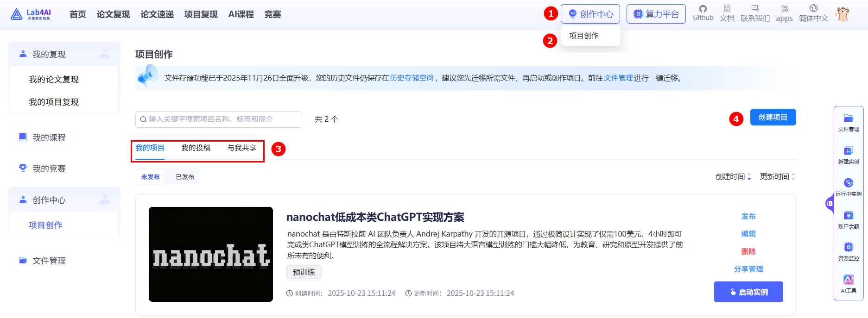Open the 历史存储空间 link in notice

(x=412, y=78)
